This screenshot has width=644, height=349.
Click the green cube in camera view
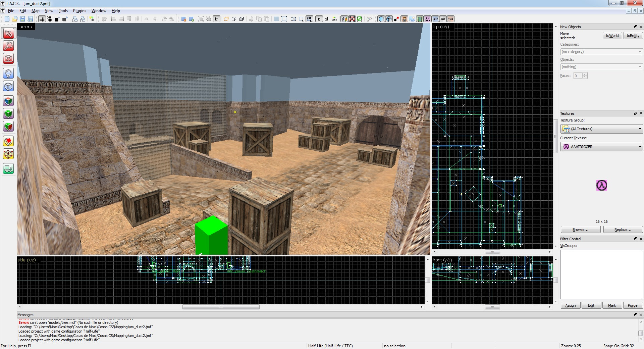(211, 236)
